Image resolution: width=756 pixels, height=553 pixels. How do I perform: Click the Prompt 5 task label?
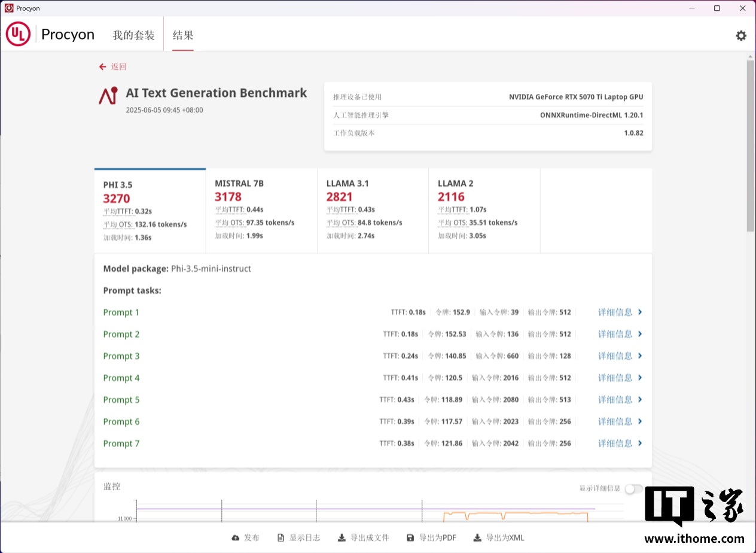pyautogui.click(x=121, y=400)
